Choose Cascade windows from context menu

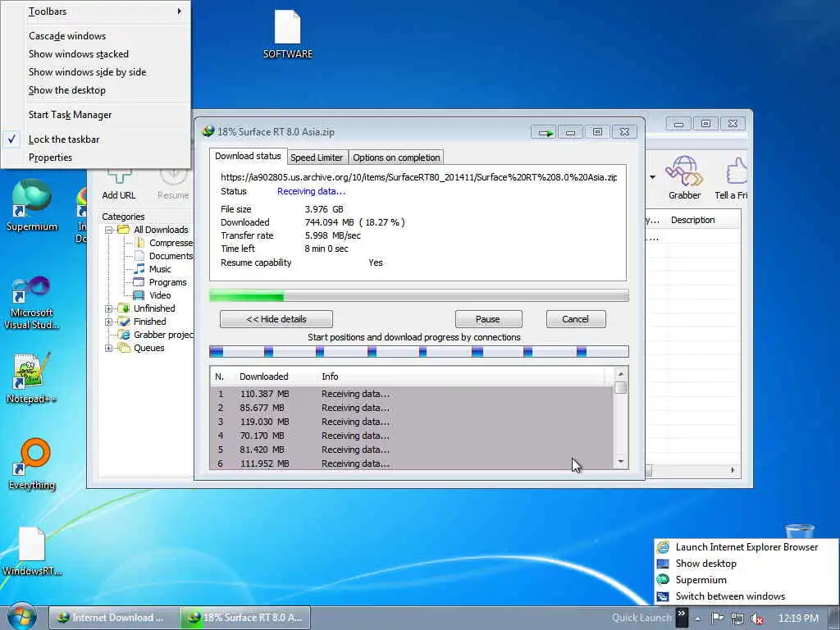(x=67, y=36)
